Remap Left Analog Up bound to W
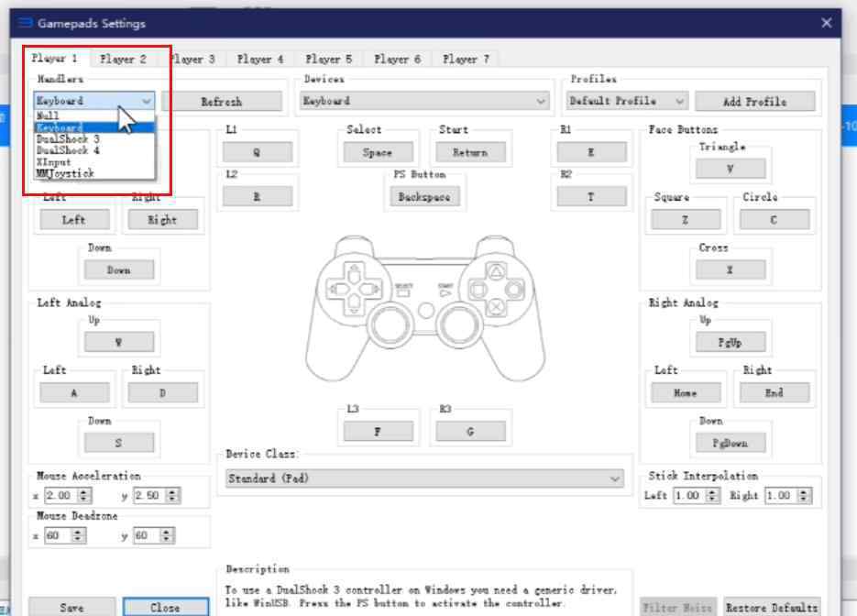This screenshot has width=857, height=616. click(119, 342)
